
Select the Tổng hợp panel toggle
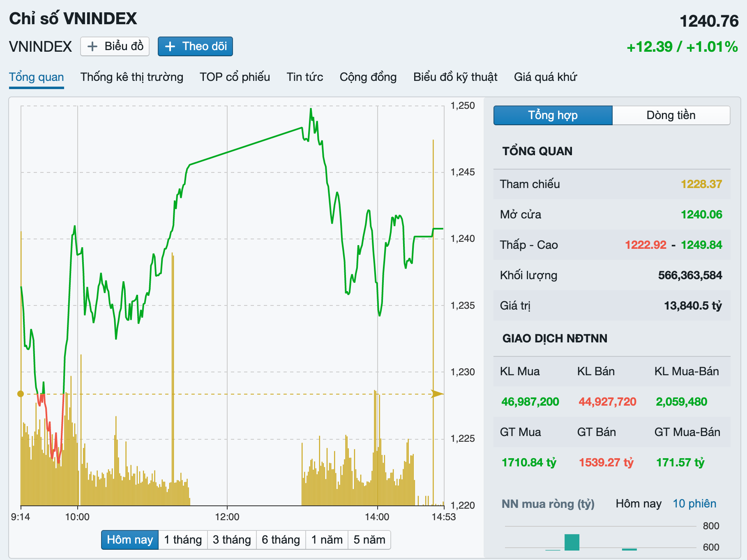click(x=553, y=115)
